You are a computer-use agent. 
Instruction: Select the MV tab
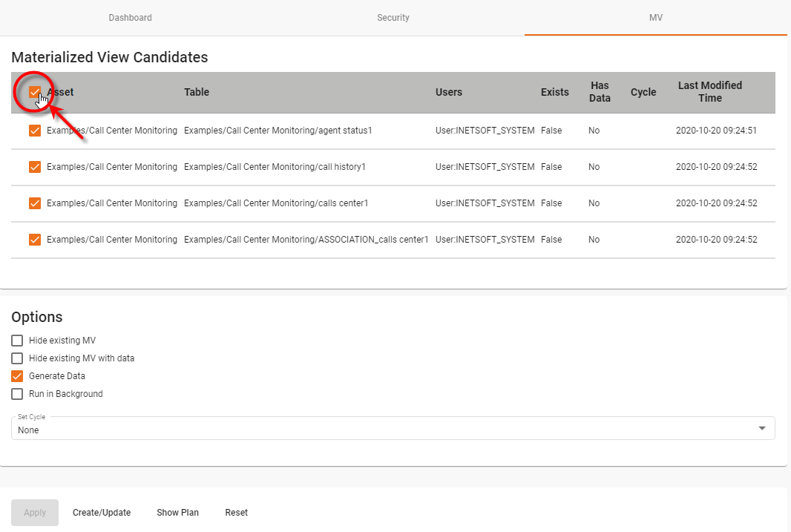point(655,17)
